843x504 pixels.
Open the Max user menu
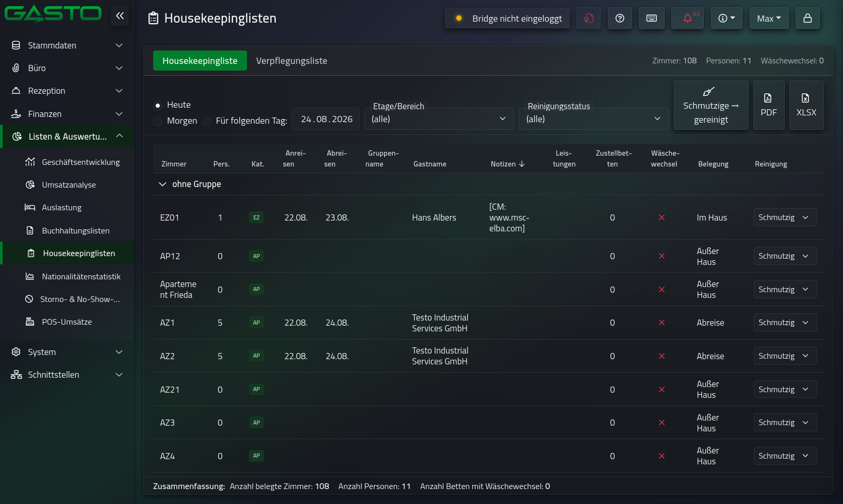click(769, 18)
